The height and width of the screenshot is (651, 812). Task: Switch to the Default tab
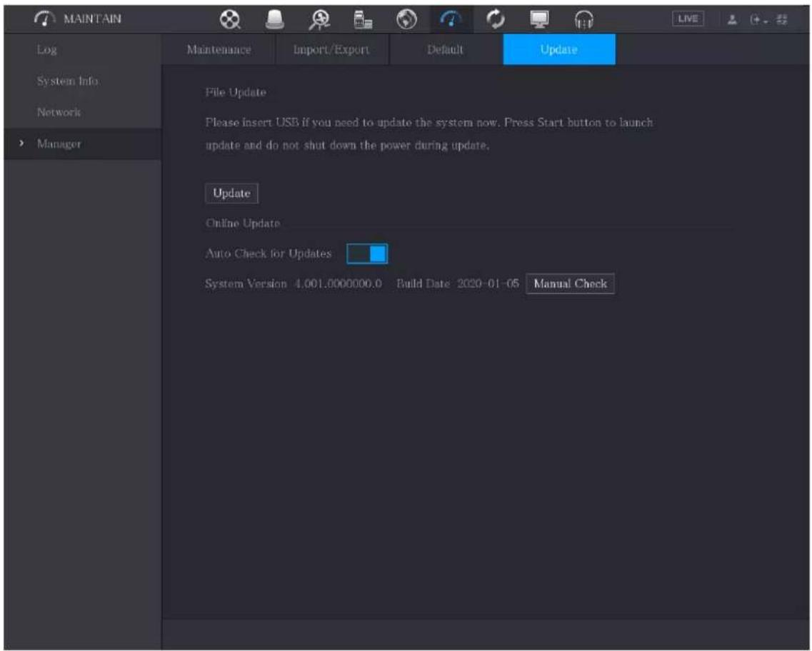tap(446, 50)
